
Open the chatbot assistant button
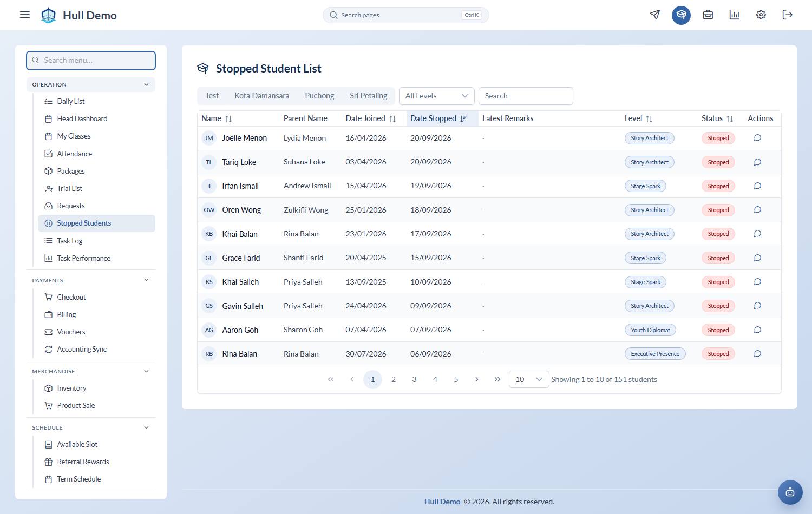pos(790,492)
